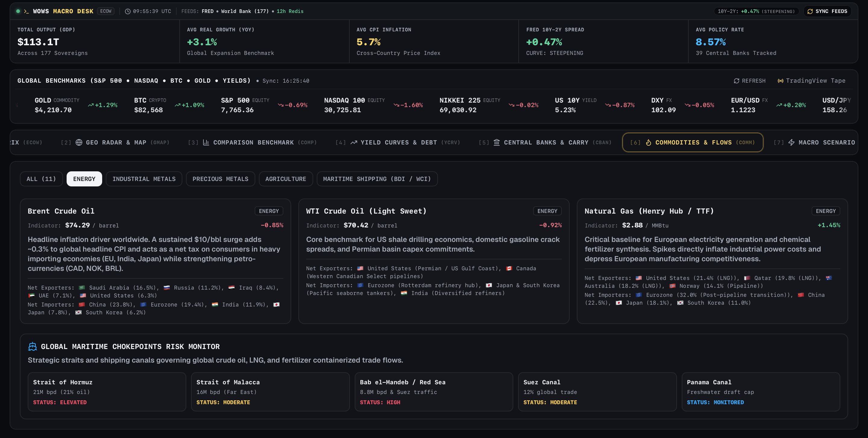The width and height of the screenshot is (868, 438).
Task: Click the down-trend arrow next to NASDAQ -1.60%
Action: point(396,105)
